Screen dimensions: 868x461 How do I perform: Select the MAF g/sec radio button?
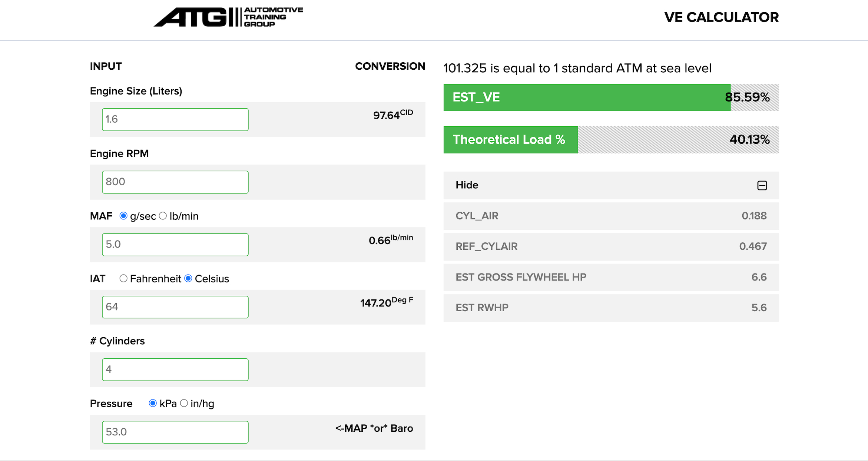click(x=123, y=216)
